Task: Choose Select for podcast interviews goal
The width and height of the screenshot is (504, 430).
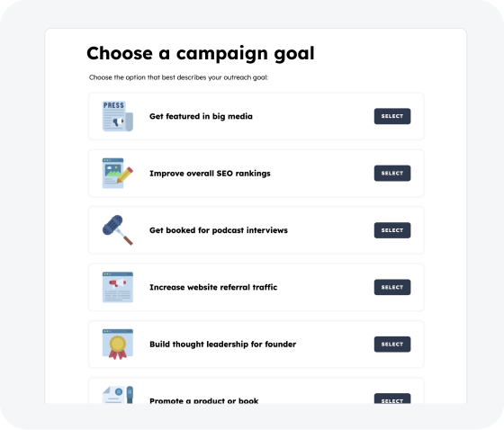Action: click(392, 230)
